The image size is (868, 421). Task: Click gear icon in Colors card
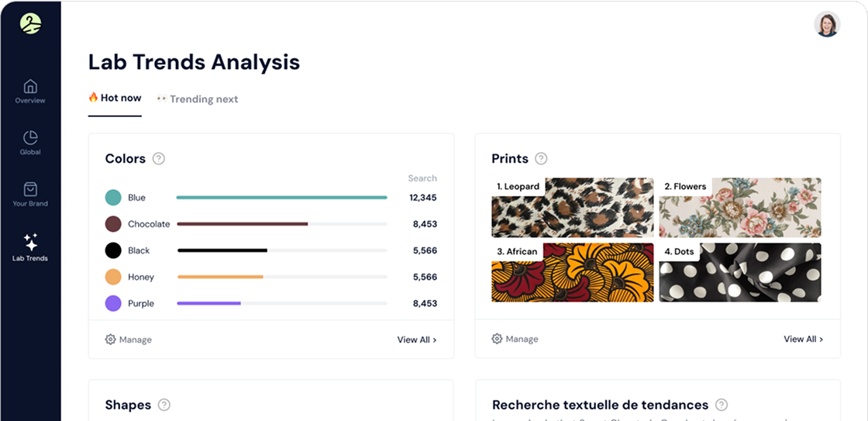(x=110, y=340)
